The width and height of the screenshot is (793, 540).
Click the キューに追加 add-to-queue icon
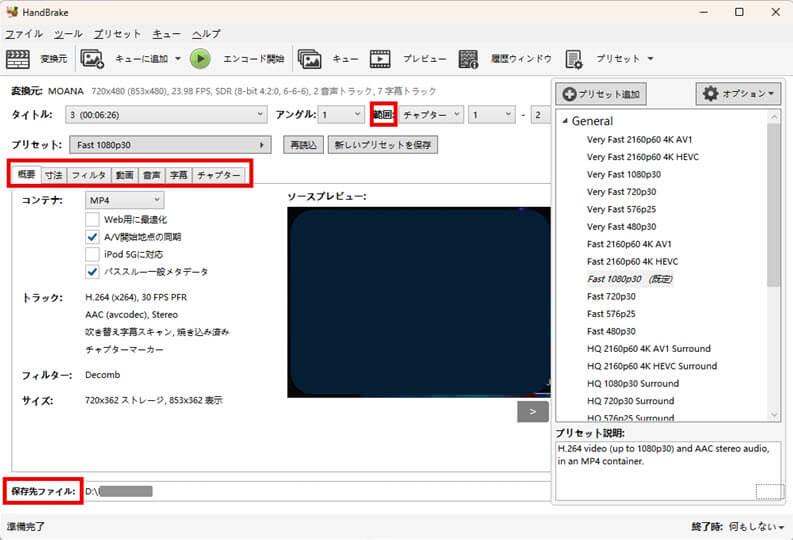coord(92,59)
